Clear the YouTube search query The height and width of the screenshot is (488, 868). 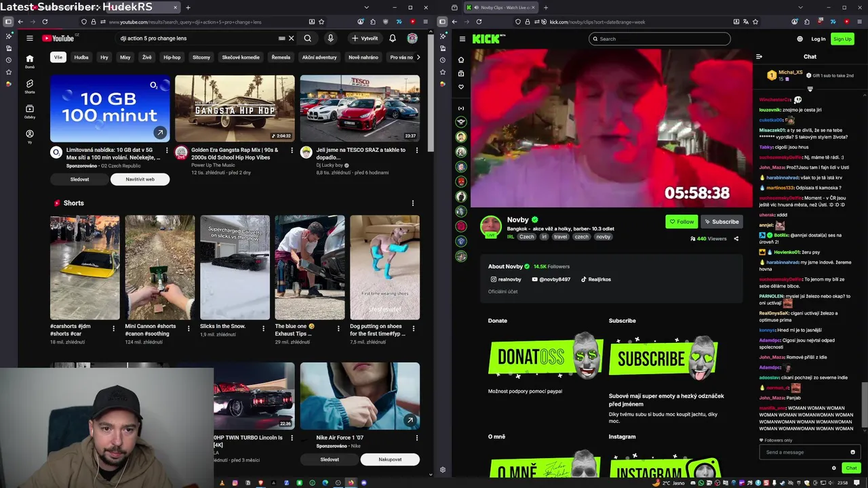[x=291, y=39]
